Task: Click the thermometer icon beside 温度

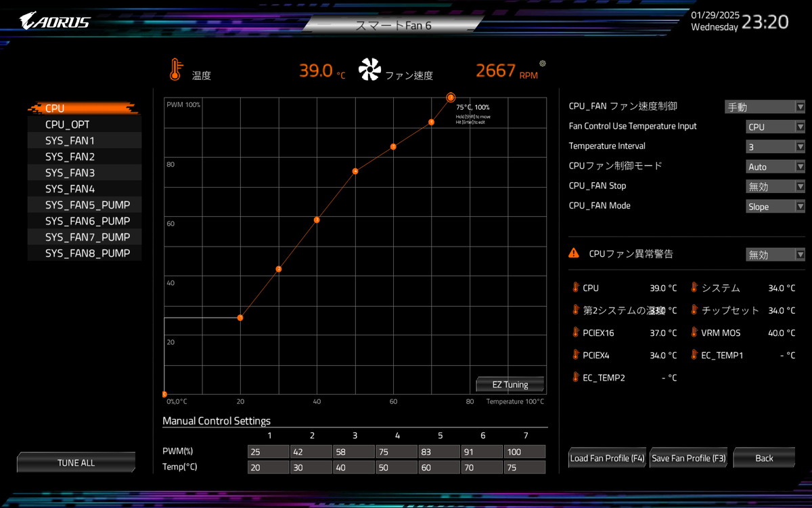Action: pyautogui.click(x=175, y=70)
